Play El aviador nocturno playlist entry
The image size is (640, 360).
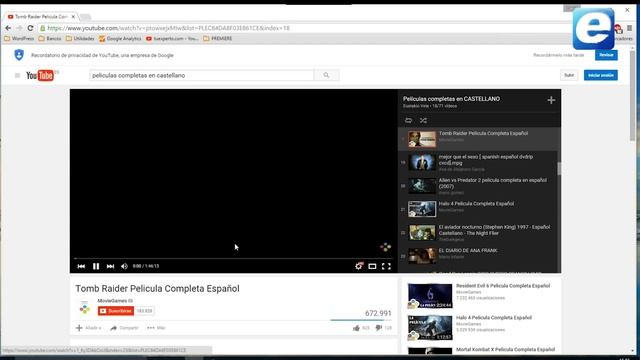click(x=478, y=233)
